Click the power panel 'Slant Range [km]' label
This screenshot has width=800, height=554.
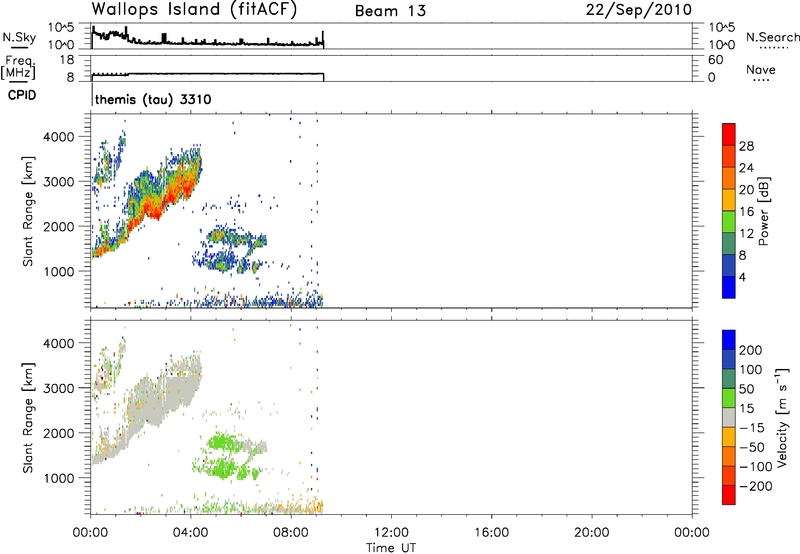[28, 211]
